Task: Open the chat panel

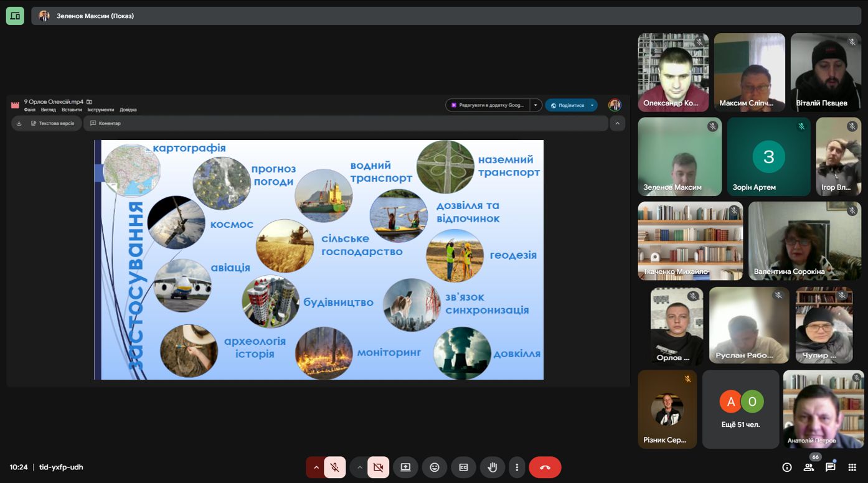Action: (830, 467)
